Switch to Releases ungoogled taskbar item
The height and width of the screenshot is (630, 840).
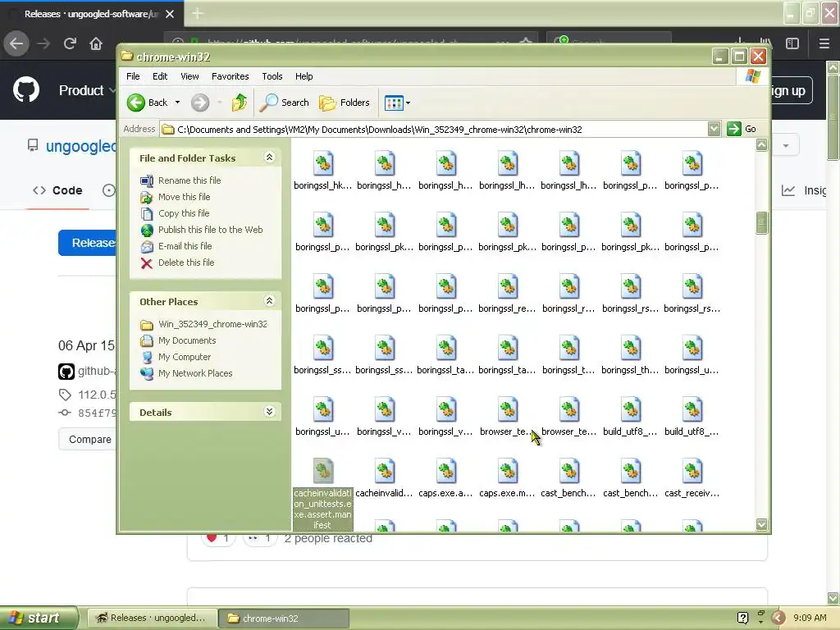point(152,618)
